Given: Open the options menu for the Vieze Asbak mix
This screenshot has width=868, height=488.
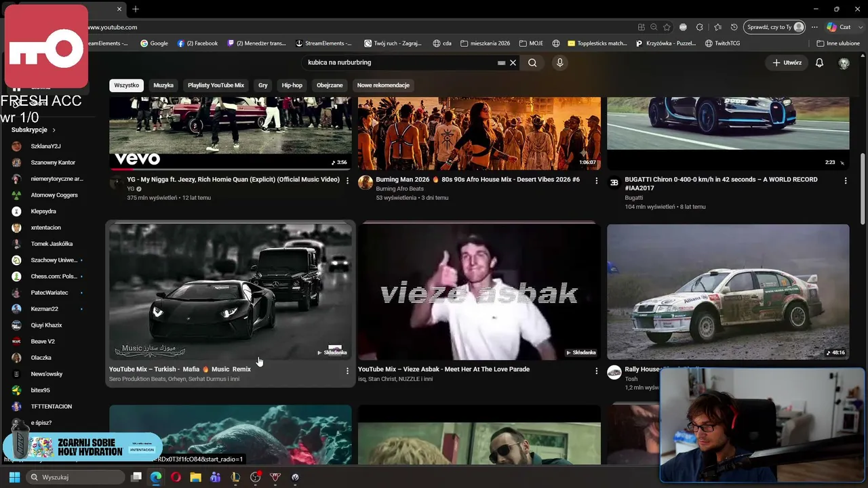Looking at the screenshot, I should pos(596,371).
